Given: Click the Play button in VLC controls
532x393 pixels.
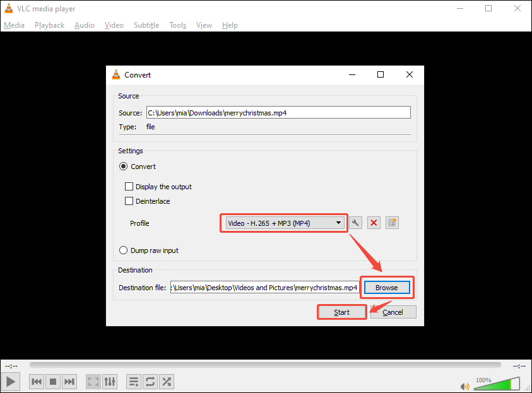Looking at the screenshot, I should click(11, 382).
